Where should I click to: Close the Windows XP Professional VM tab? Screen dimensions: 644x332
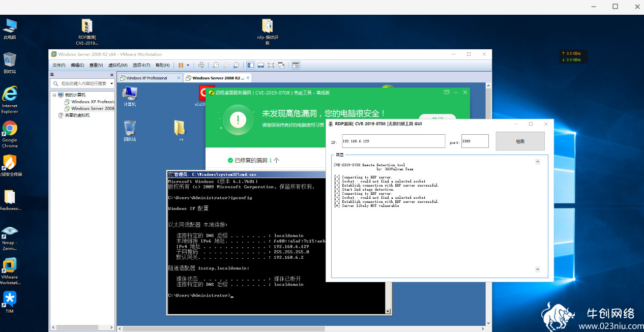pyautogui.click(x=179, y=78)
